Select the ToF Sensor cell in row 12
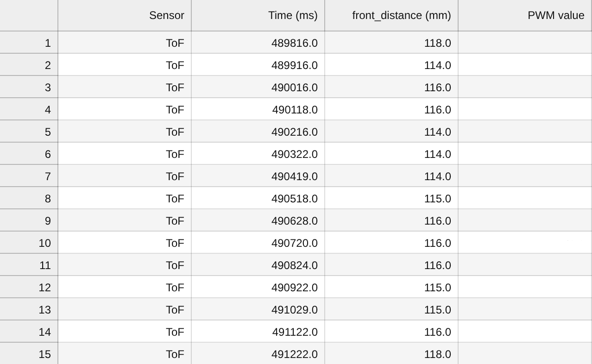592x364 pixels. [124, 288]
